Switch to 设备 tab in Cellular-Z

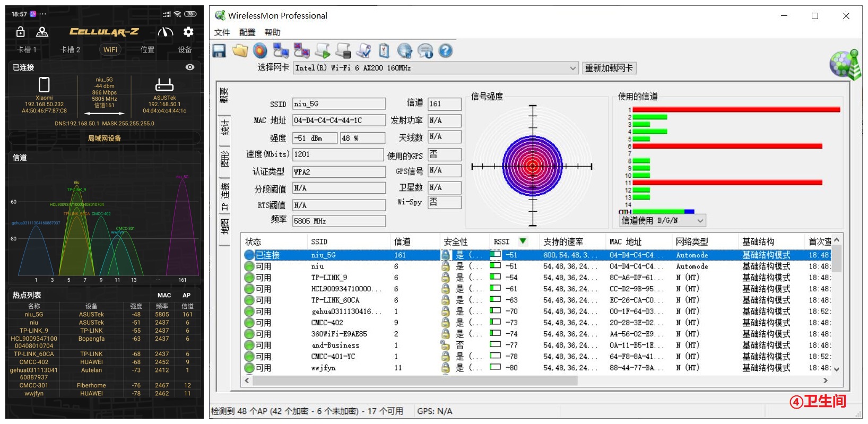(x=185, y=49)
